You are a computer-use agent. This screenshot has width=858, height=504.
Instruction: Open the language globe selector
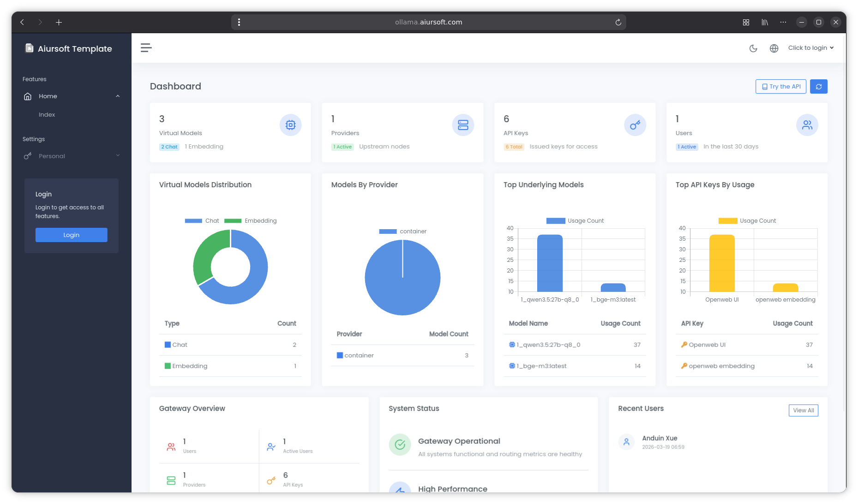(774, 48)
